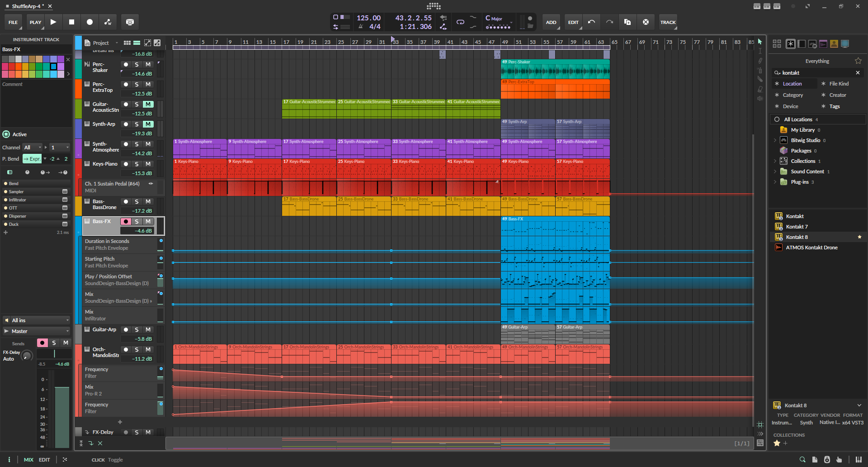Open the Master output dropdown
The image size is (868, 467).
tap(36, 331)
